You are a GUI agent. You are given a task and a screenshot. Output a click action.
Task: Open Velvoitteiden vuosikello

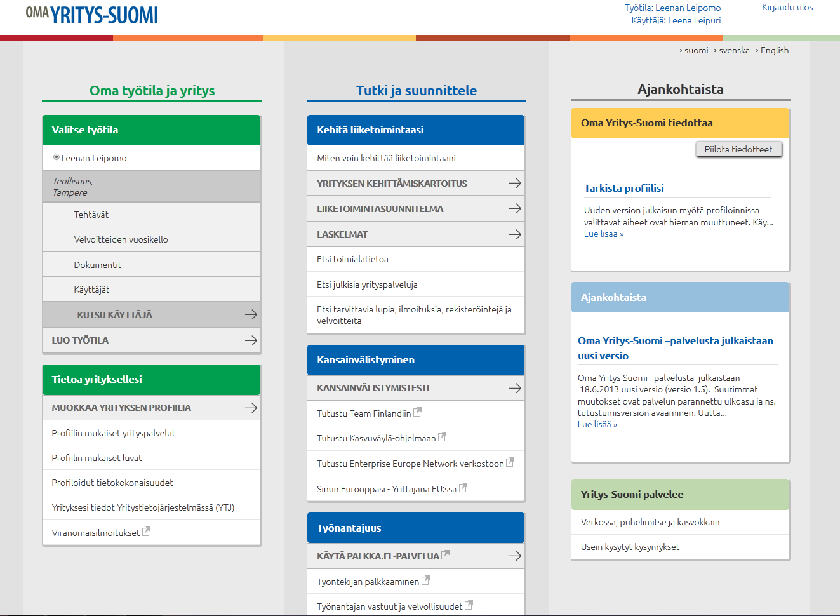point(152,239)
